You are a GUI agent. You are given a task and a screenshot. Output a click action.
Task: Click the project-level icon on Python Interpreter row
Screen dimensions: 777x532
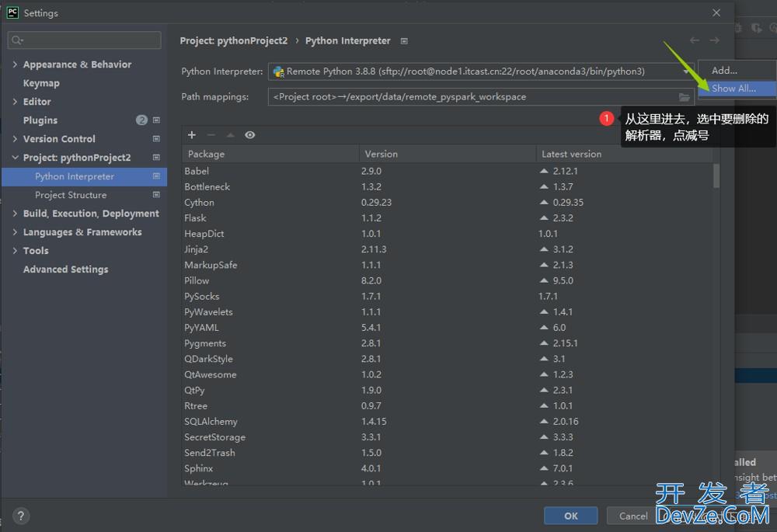point(157,176)
